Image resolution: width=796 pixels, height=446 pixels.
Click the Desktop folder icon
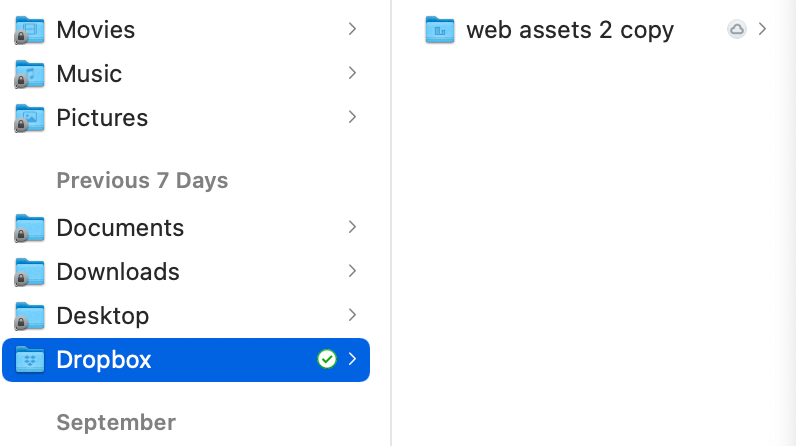point(30,316)
